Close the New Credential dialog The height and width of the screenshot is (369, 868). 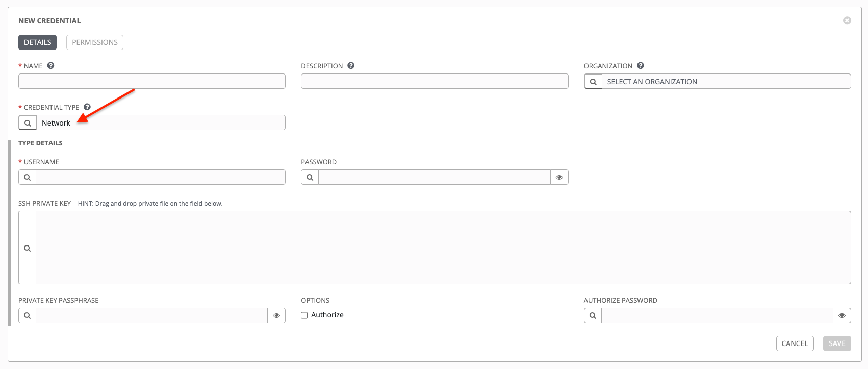coord(847,21)
